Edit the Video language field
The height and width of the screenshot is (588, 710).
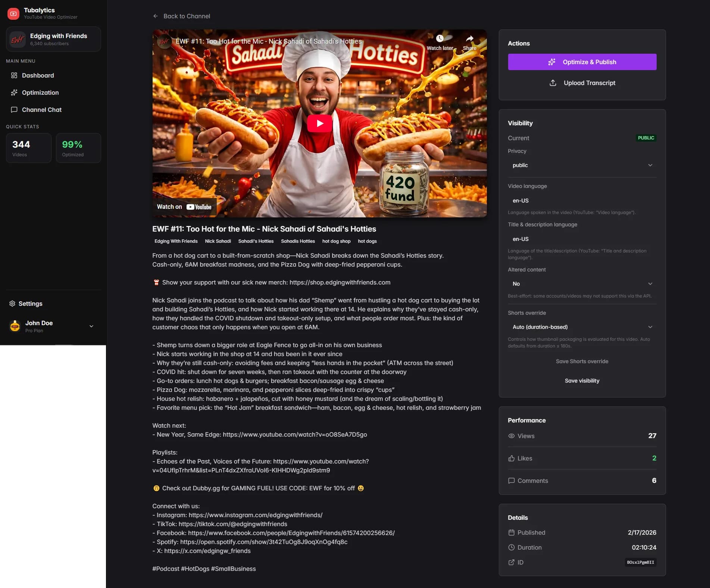[582, 201]
